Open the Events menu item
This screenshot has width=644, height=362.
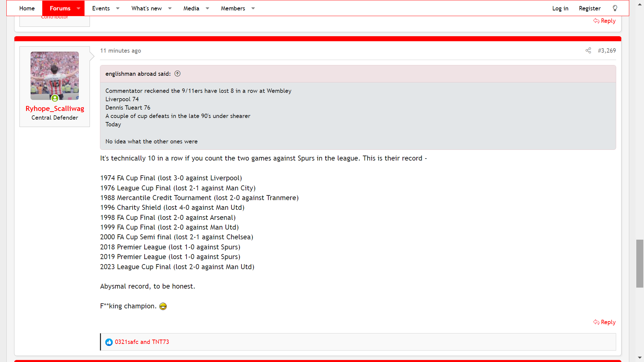coord(101,8)
